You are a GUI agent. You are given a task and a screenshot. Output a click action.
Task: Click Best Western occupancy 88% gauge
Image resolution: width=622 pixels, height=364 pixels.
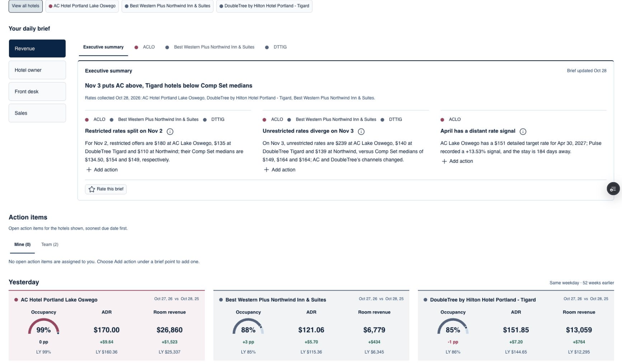248,327
